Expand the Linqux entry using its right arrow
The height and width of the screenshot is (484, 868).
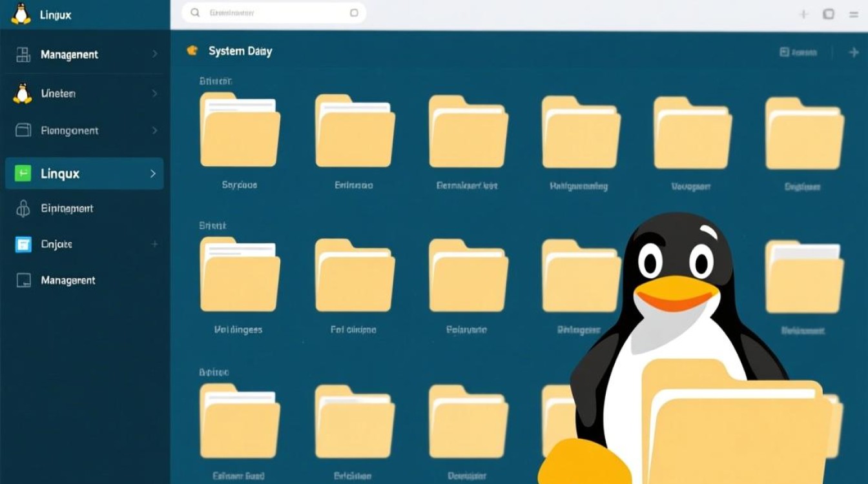[153, 173]
